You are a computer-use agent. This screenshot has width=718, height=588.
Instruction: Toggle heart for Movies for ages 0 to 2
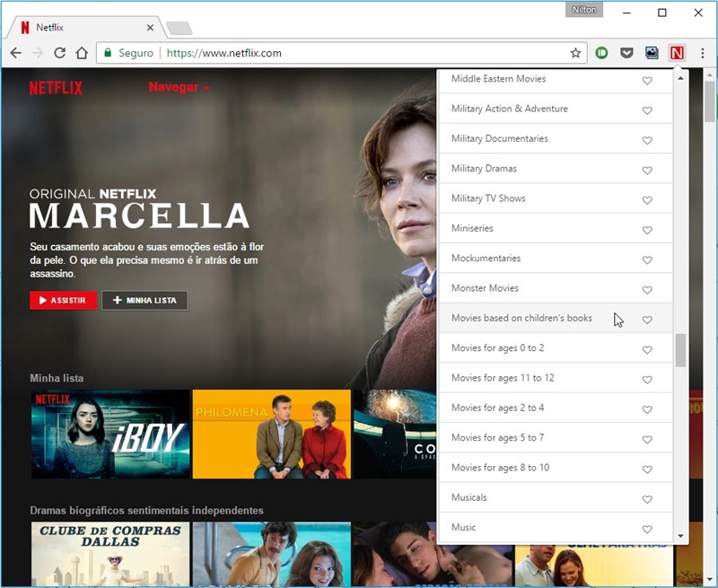point(647,350)
